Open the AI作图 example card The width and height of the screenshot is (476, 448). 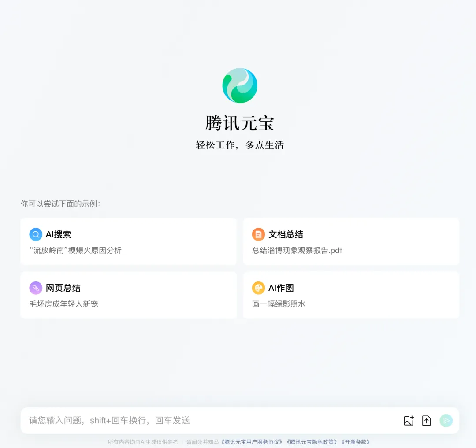pyautogui.click(x=351, y=295)
